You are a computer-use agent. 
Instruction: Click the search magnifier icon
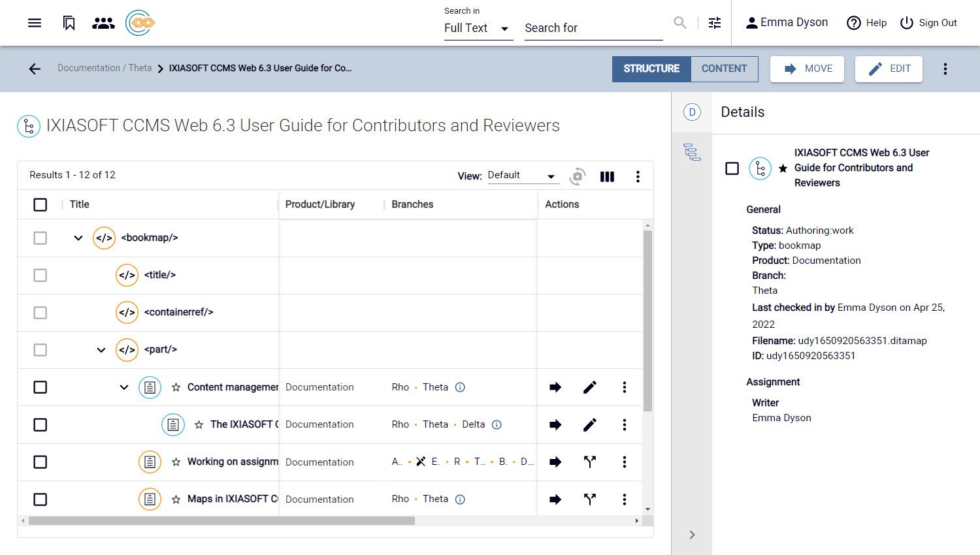tap(679, 23)
